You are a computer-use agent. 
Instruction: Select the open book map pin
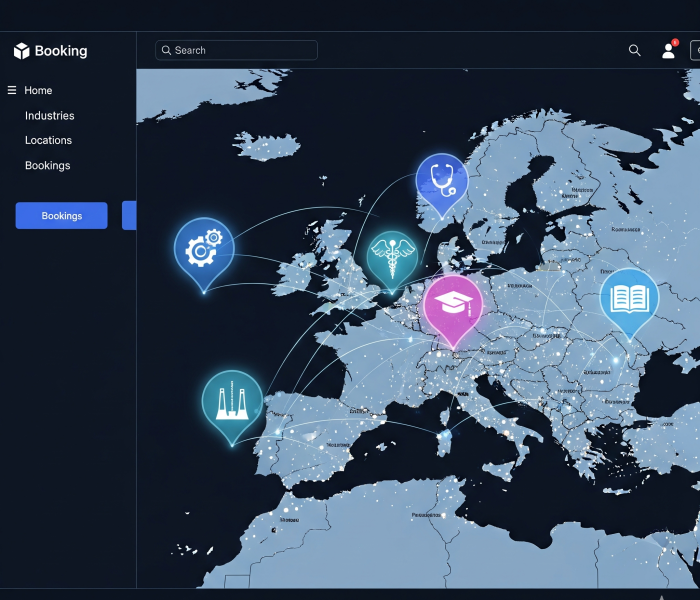[629, 297]
